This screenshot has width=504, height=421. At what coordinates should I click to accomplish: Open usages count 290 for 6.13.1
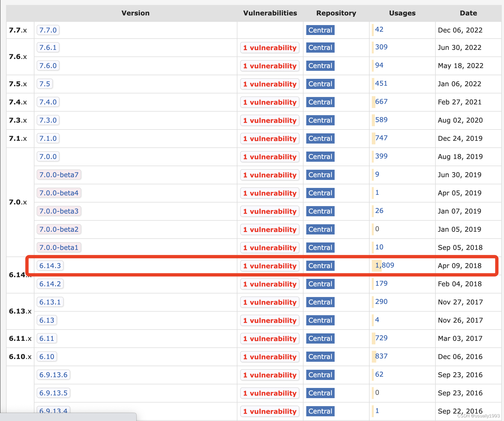[381, 302]
